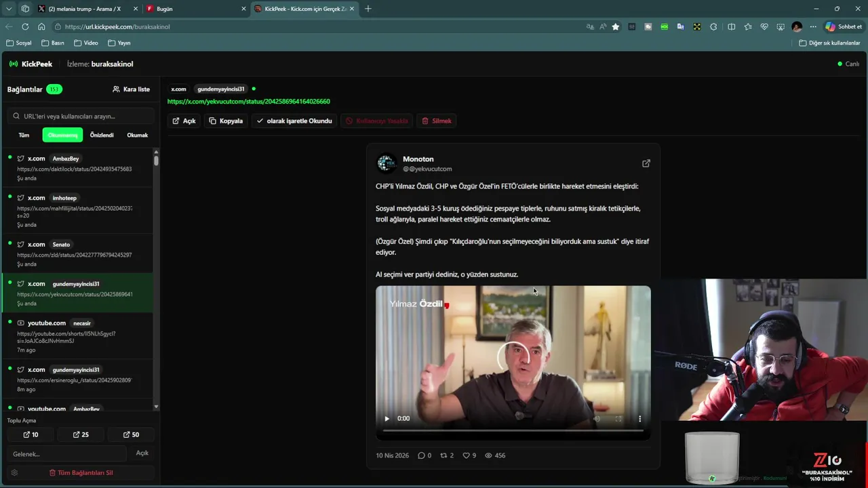Screen dimensions: 868x488
Task: Open Browser essentials heart icon
Action: pos(764,26)
